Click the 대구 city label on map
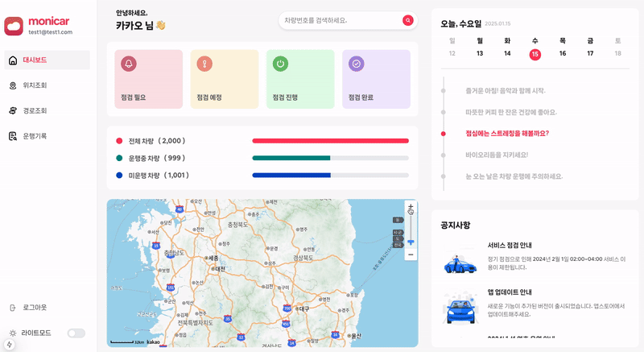Viewport: 644px width, 352px height. (x=304, y=309)
